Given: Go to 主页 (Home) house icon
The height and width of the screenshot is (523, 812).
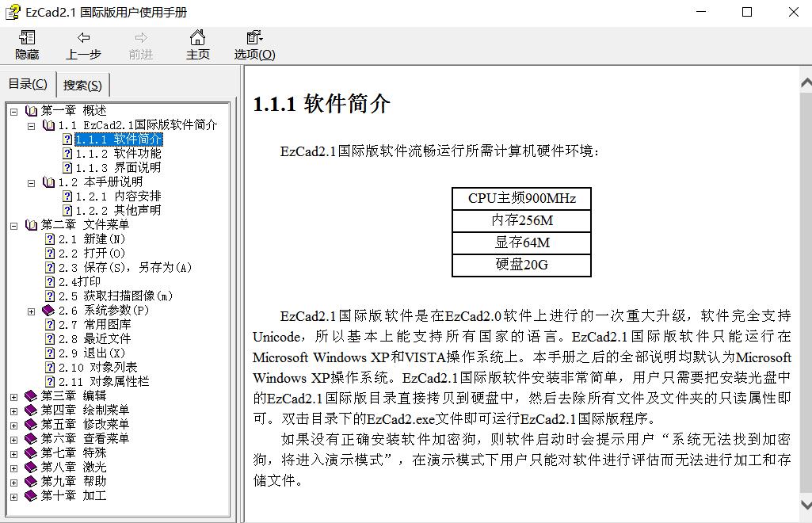Looking at the screenshot, I should [x=197, y=38].
